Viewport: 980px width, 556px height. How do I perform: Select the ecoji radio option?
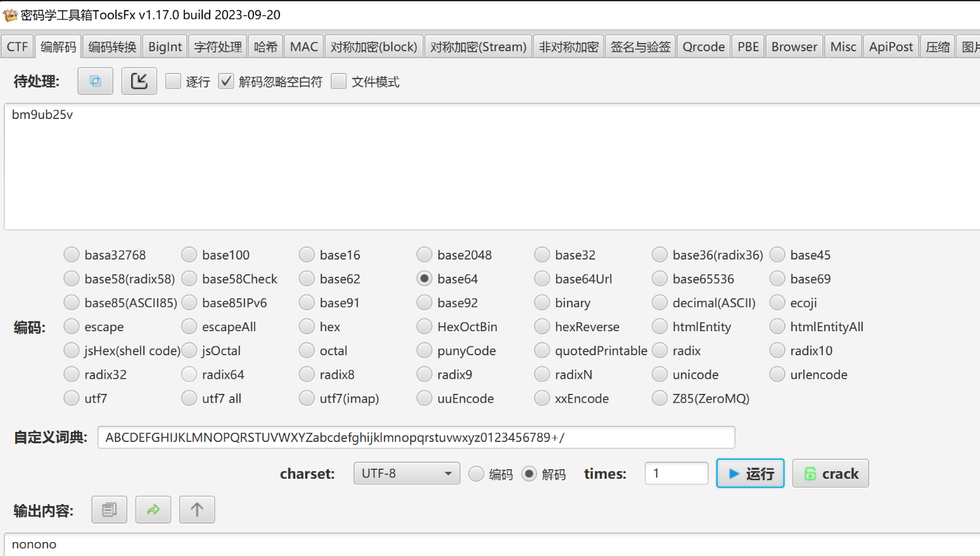click(777, 303)
